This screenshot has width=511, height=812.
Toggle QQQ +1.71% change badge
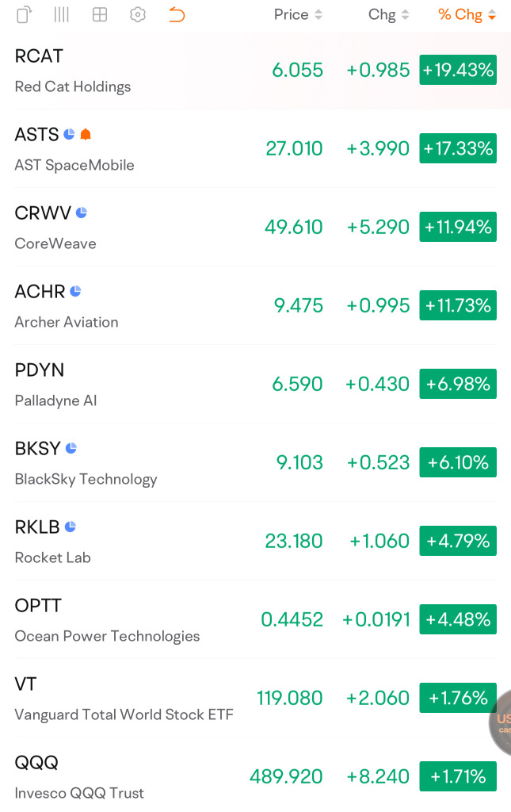[458, 776]
